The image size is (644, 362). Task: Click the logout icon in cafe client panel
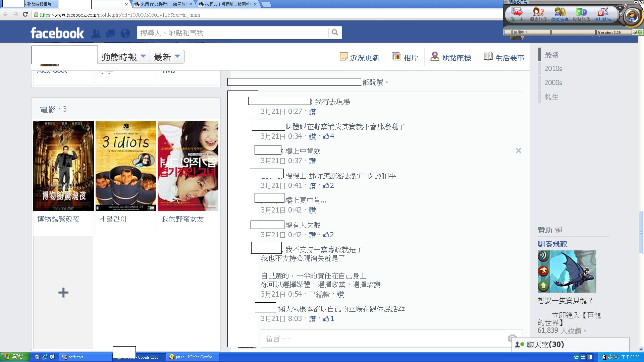pyautogui.click(x=517, y=14)
